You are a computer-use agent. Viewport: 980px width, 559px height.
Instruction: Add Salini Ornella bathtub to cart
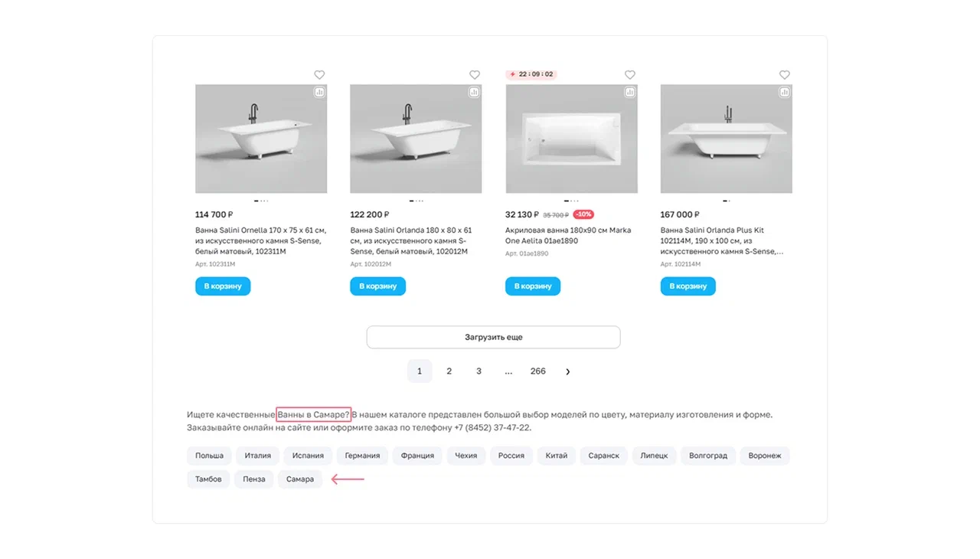(x=223, y=286)
